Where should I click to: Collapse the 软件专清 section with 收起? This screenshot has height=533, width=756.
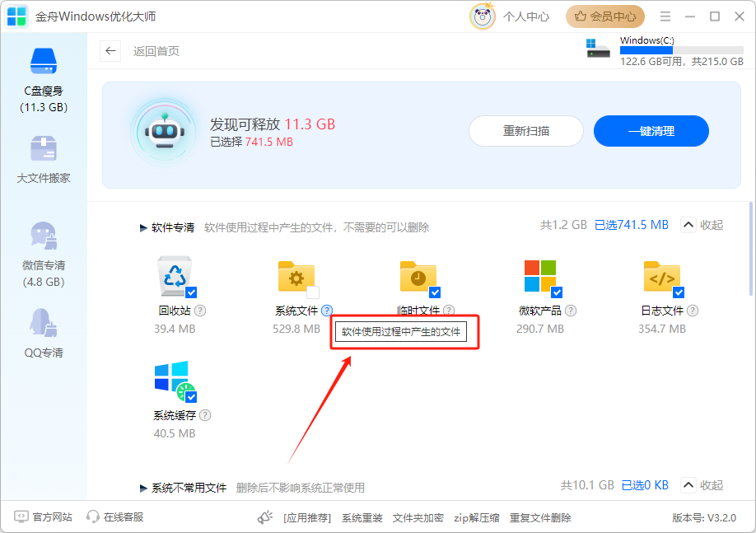[x=702, y=225]
